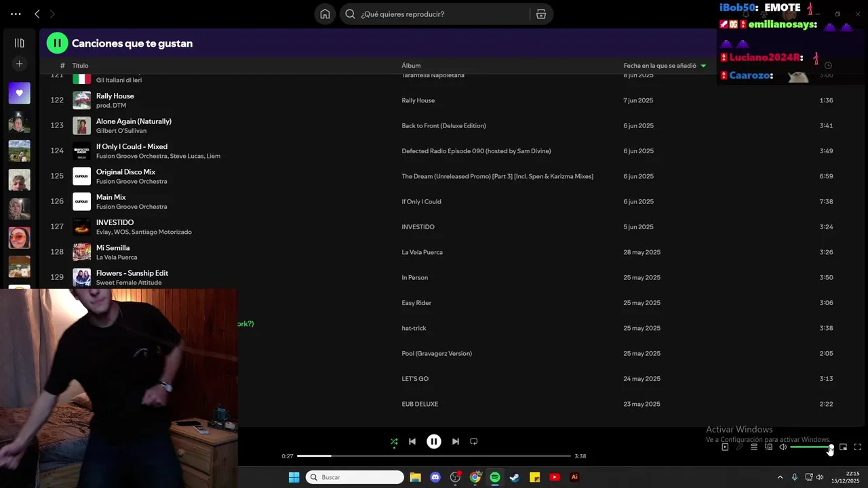The width and height of the screenshot is (868, 488).
Task: Select the 'Mi Semilla' track
Action: tap(113, 248)
